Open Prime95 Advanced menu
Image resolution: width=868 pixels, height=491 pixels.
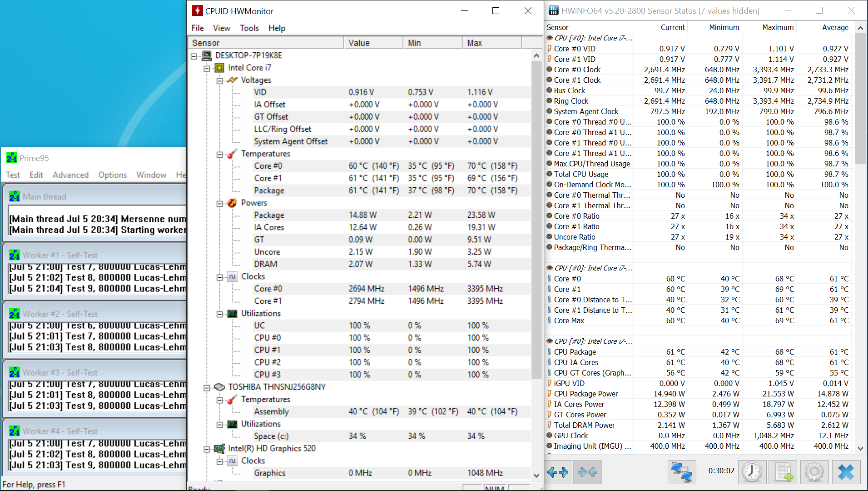point(70,175)
